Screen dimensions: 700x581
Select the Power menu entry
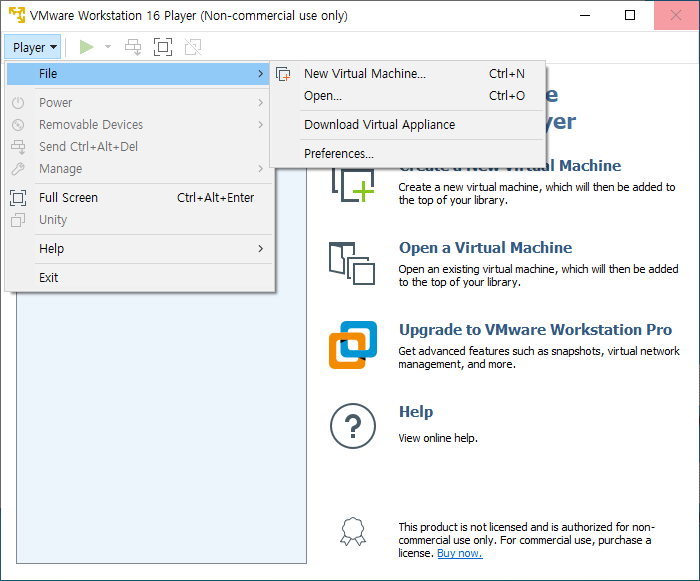click(x=138, y=103)
